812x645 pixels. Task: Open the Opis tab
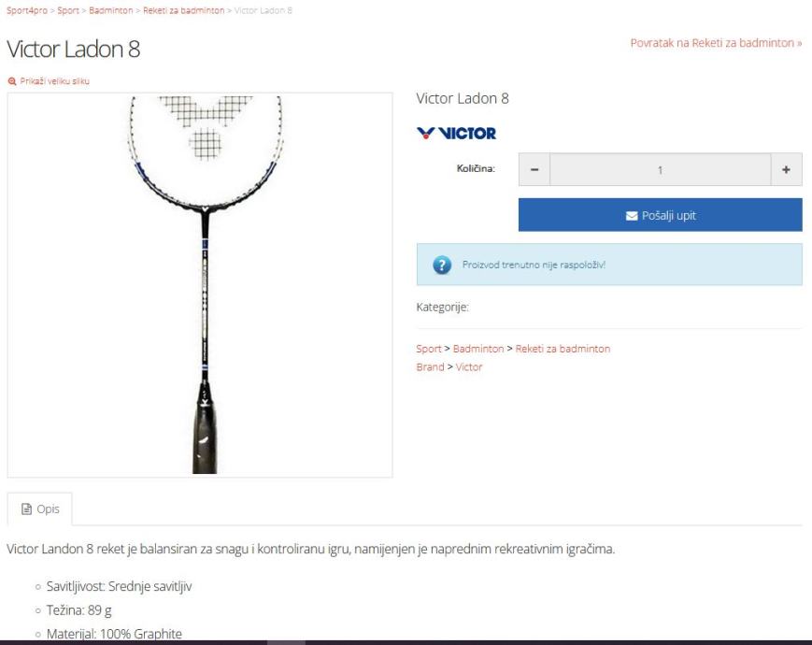tap(40, 509)
